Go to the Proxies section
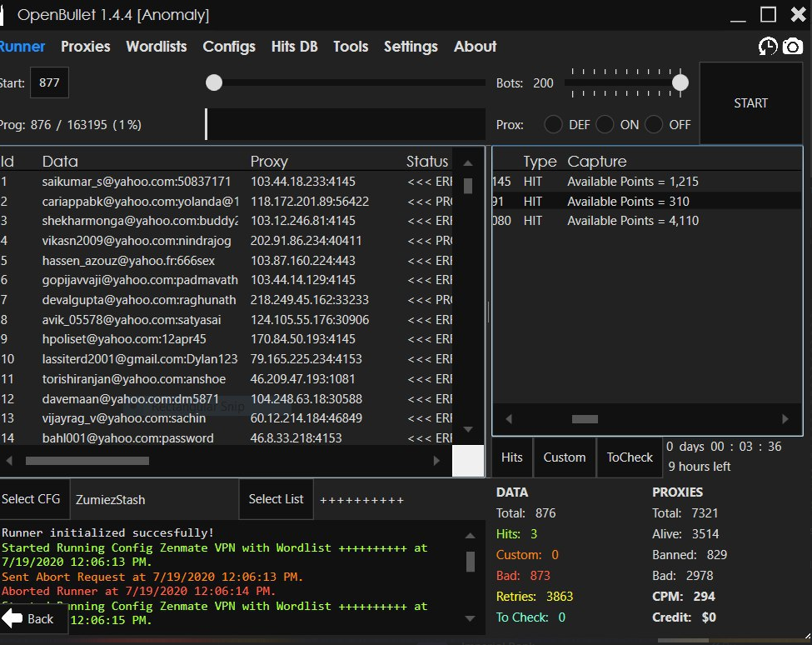 86,47
